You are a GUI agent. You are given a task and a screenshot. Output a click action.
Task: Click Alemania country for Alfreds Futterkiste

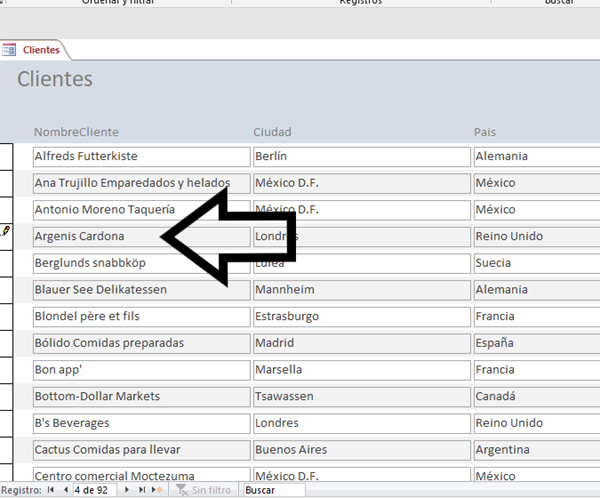pyautogui.click(x=537, y=157)
